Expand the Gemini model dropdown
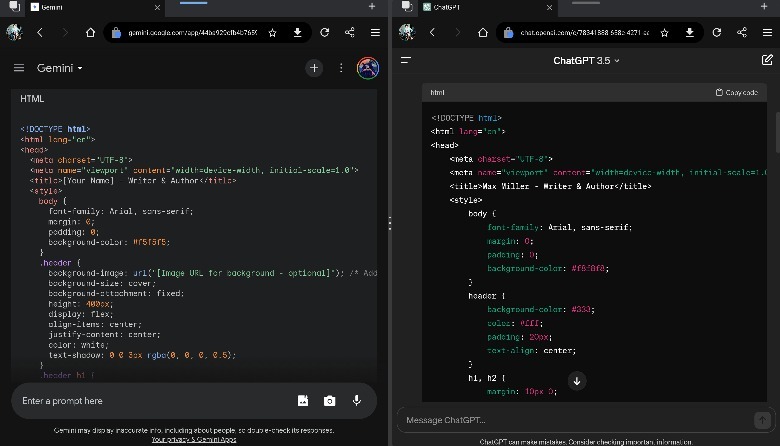Viewport: 780px width, 446px height. coord(60,68)
